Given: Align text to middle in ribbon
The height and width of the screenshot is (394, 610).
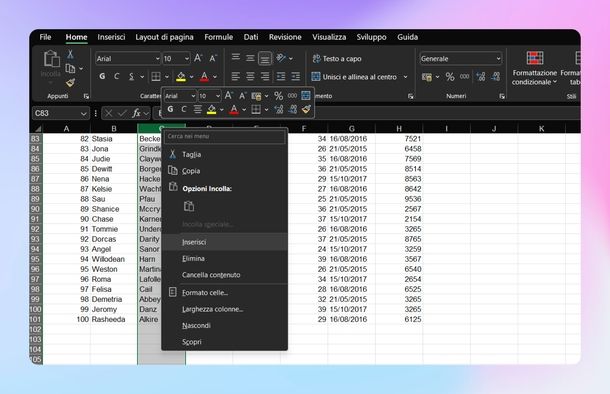Looking at the screenshot, I should [x=250, y=58].
